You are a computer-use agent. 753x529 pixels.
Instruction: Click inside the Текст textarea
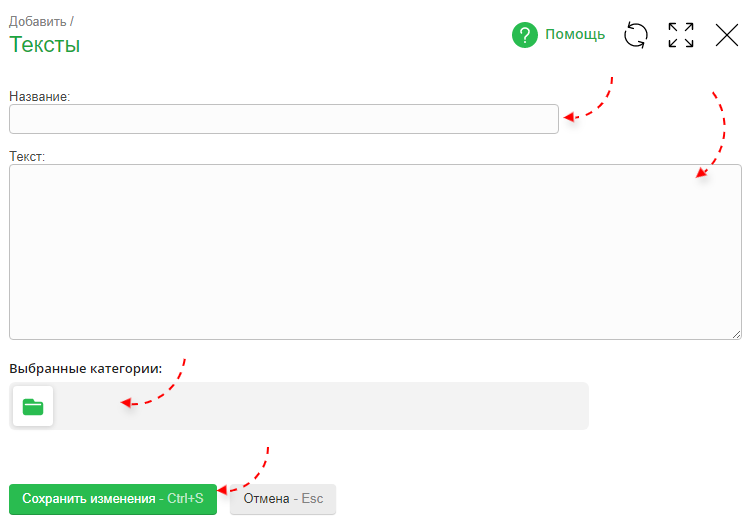375,252
